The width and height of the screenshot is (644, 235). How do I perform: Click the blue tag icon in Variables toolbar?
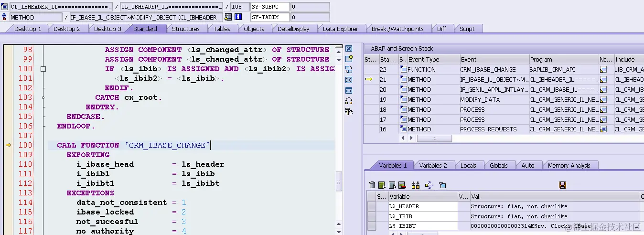tap(442, 185)
